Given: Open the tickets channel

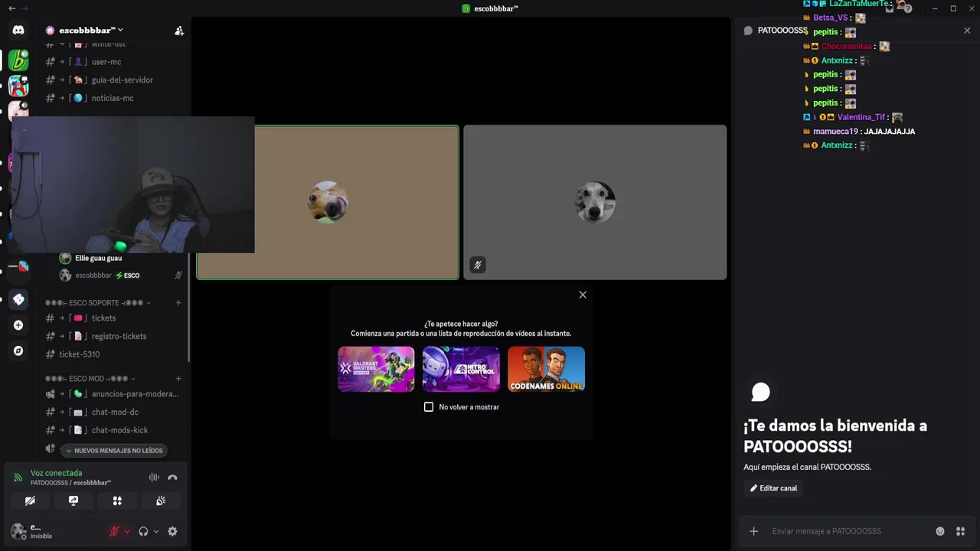Looking at the screenshot, I should (x=113, y=318).
